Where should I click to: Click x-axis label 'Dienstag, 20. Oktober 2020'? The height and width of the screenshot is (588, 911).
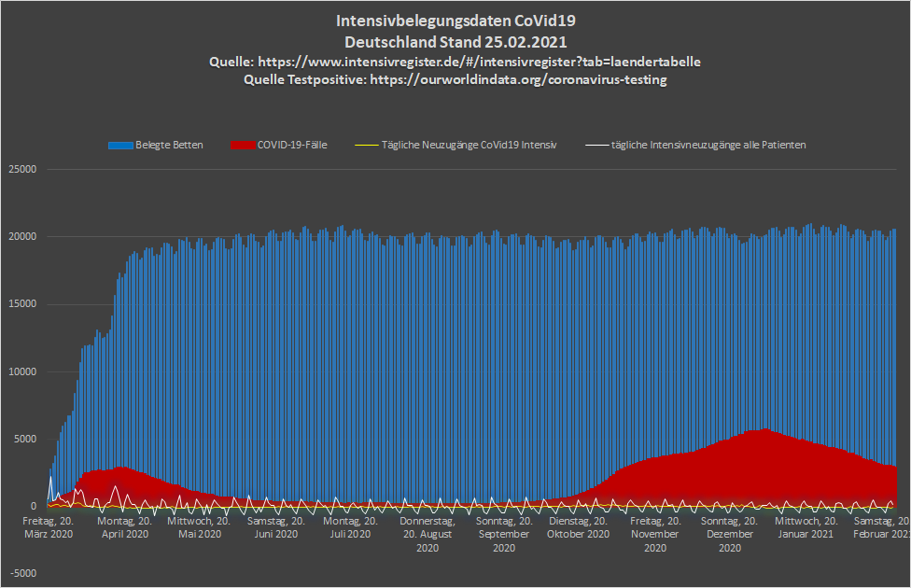tap(578, 527)
